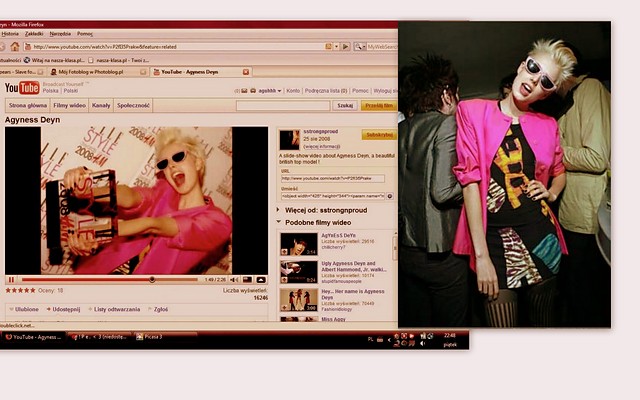Open sstrongnproud uploader channel link

(x=320, y=131)
